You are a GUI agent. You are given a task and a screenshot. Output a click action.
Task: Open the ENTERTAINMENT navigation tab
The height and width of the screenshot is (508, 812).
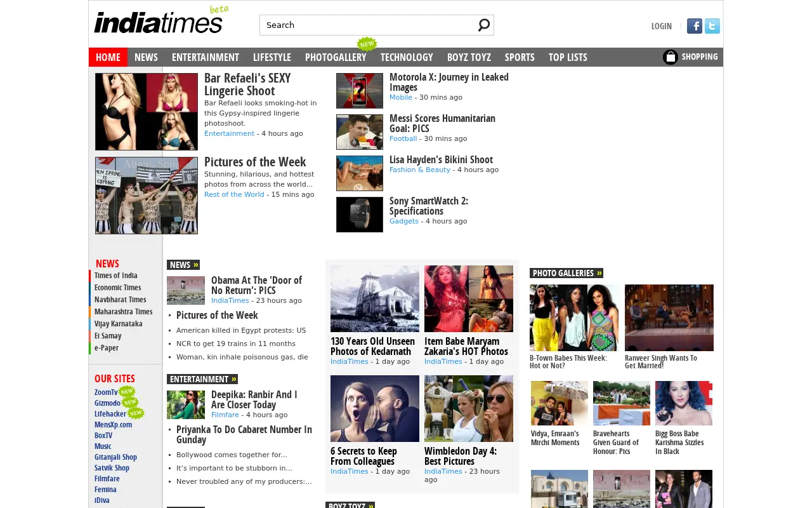[206, 57]
